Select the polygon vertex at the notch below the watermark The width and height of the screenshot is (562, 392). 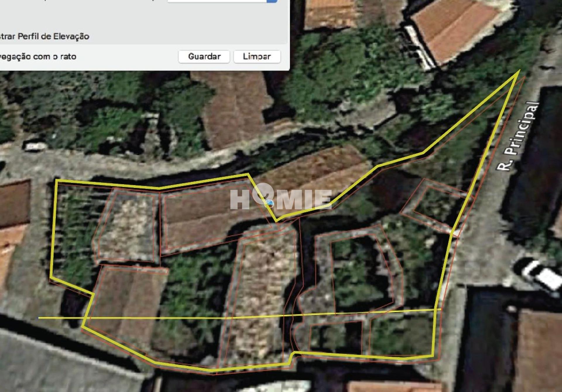(x=276, y=220)
